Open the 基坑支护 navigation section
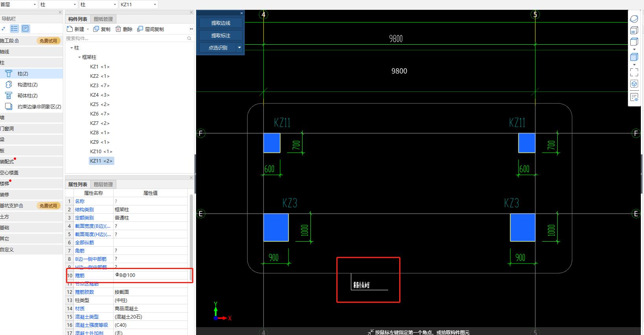 (31, 205)
